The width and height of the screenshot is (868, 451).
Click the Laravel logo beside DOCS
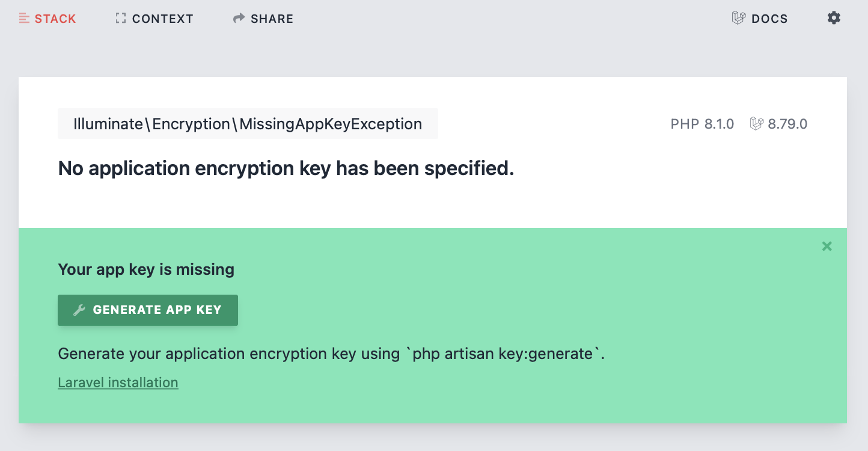738,19
